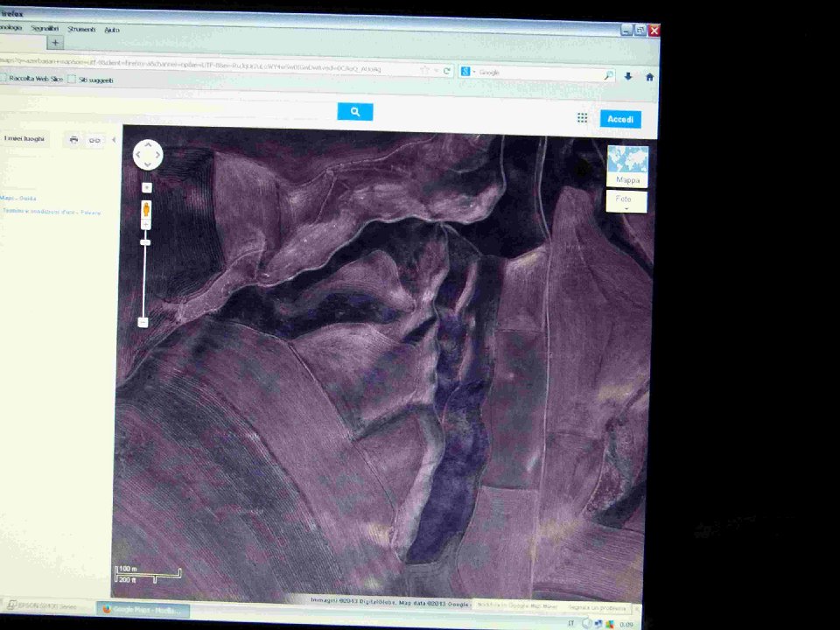Screen dimensions: 840x630
Task: Click the Segnala un problema link
Action: [x=597, y=608]
